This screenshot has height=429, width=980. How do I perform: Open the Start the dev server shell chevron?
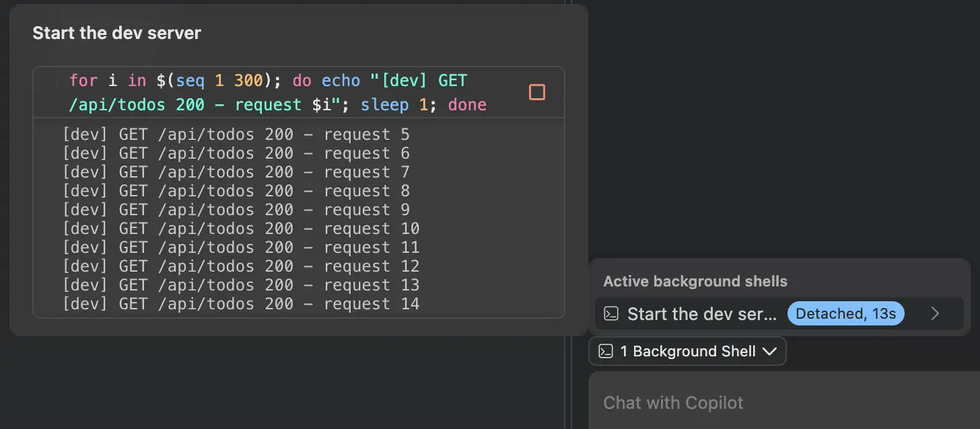[935, 313]
